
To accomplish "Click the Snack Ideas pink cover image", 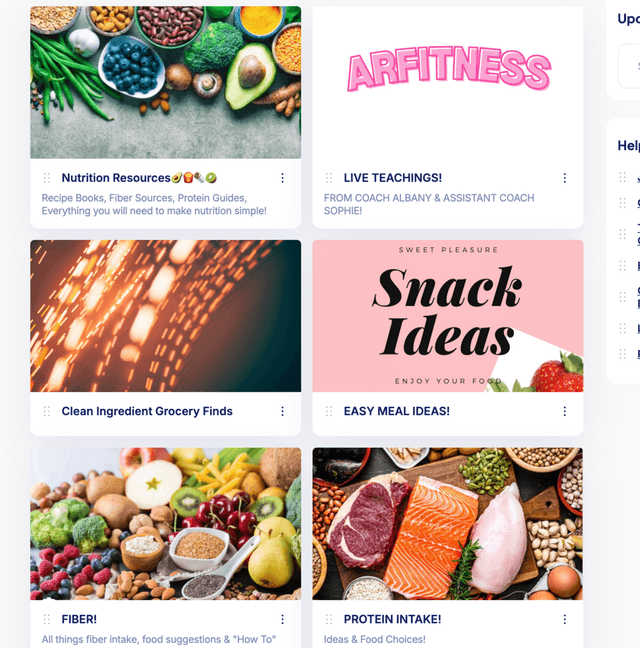I will pyautogui.click(x=448, y=316).
